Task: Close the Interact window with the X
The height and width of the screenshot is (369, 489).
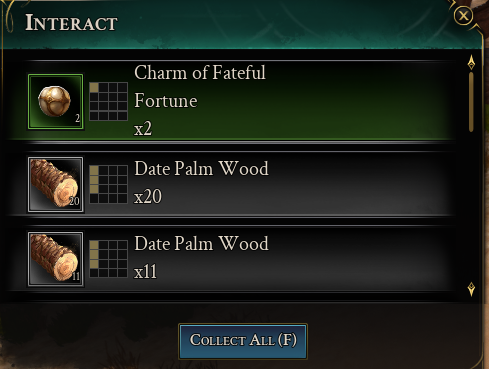Action: point(463,16)
